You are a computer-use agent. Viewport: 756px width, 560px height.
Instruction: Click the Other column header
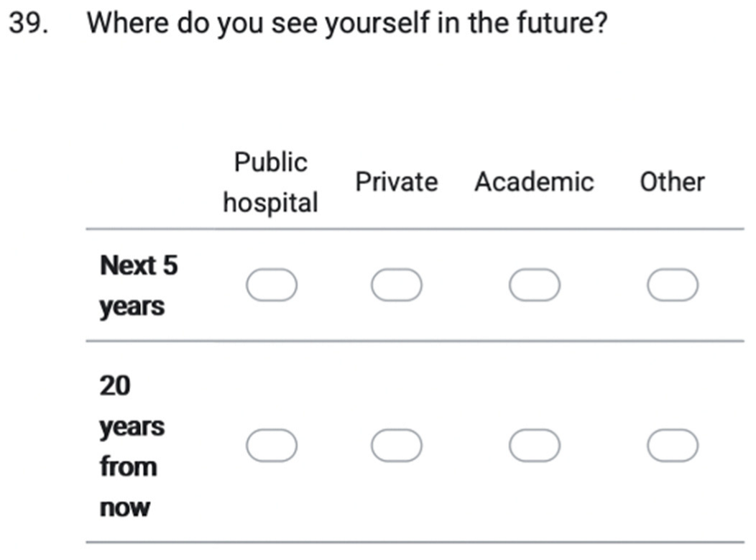[x=672, y=181]
